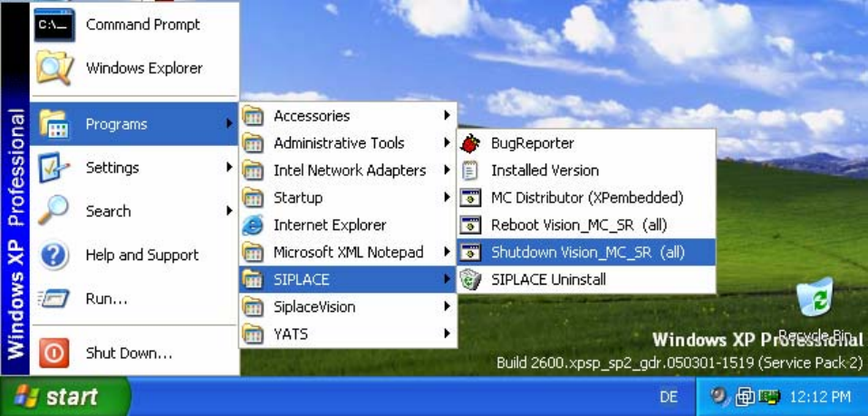Click the SiplaceVision folder icon
Viewport: 868px width, 416px height.
(253, 306)
